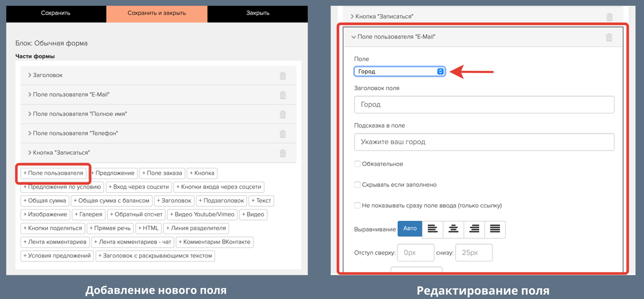Add an "+ HTML" element

pyautogui.click(x=148, y=228)
